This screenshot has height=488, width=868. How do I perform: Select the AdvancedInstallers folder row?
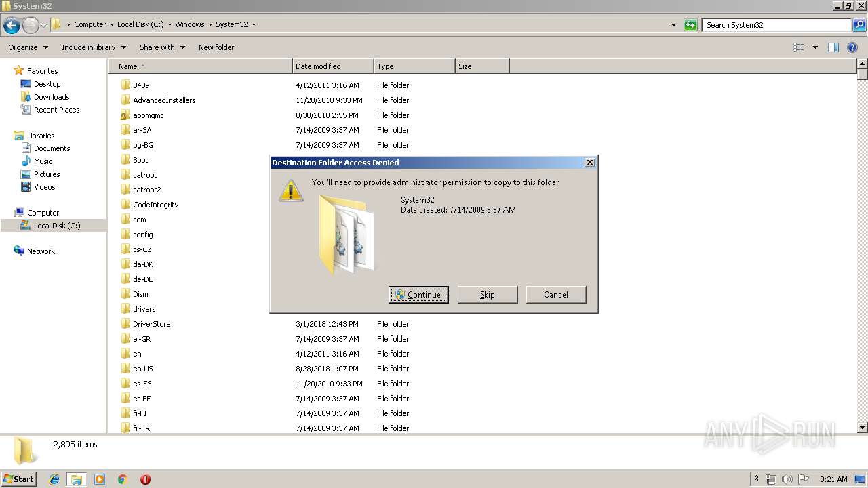tap(164, 100)
